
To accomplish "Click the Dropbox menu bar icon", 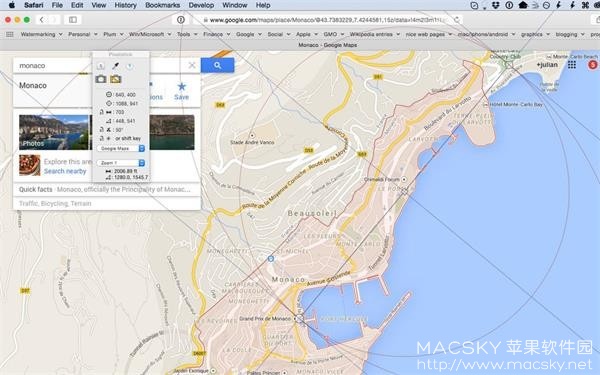I will pyautogui.click(x=496, y=5).
